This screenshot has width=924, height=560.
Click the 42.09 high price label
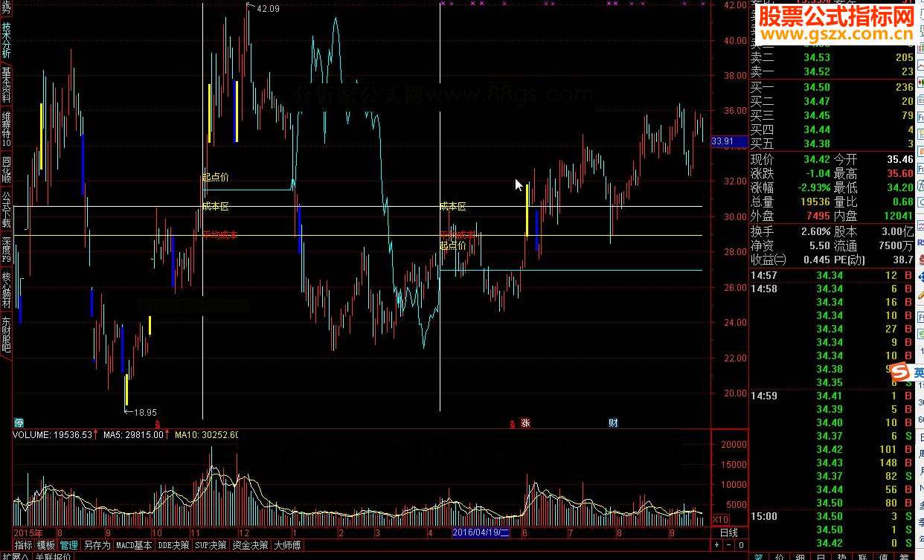click(x=268, y=9)
